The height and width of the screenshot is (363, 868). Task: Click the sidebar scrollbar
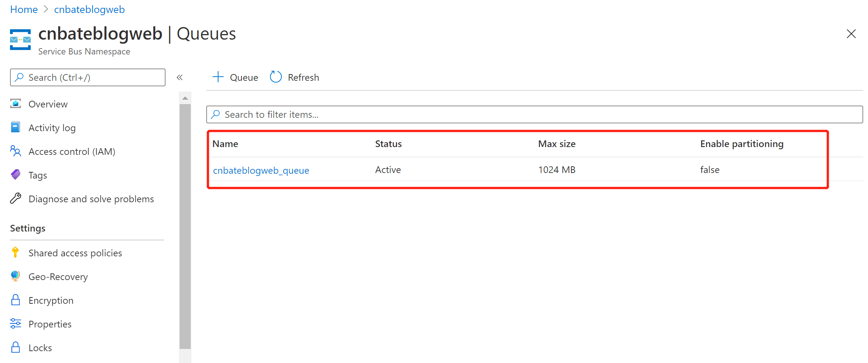pyautogui.click(x=185, y=222)
